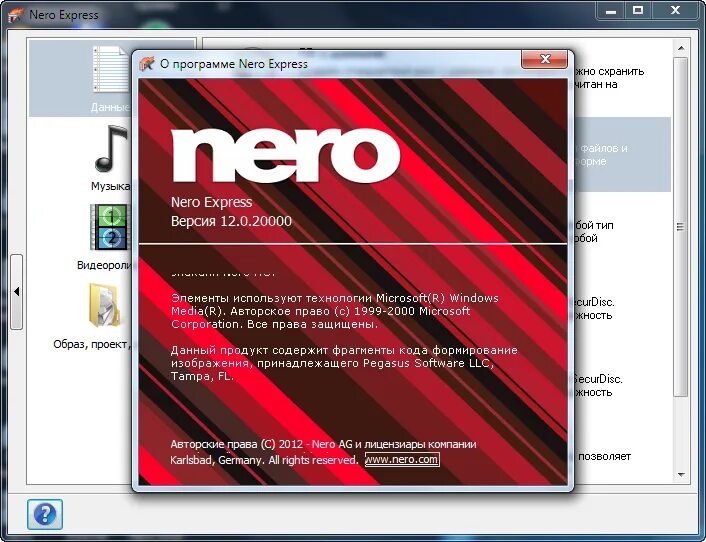Choose the Музыка music note icon
The width and height of the screenshot is (706, 542).
pos(111,149)
